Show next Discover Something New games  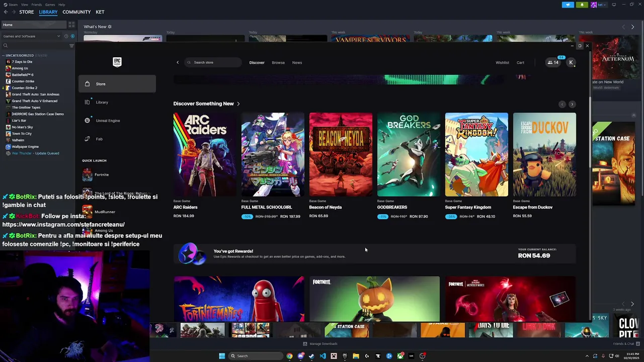coord(572,104)
